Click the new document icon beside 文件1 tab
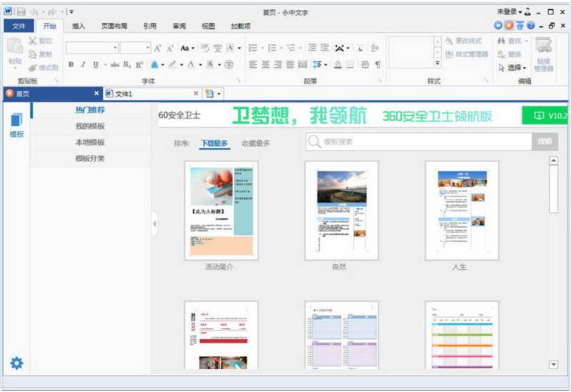 pyautogui.click(x=209, y=94)
